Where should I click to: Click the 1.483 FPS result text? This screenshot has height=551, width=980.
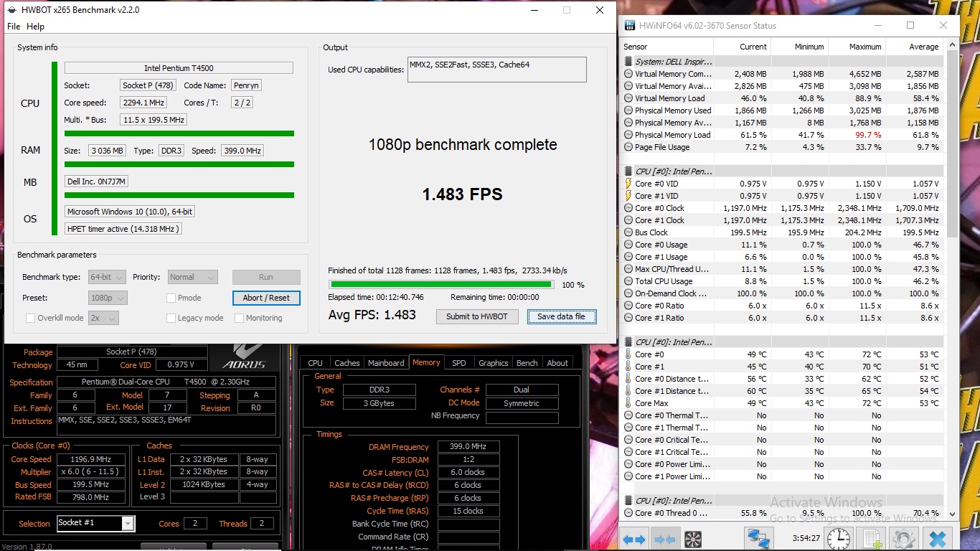[x=462, y=194]
